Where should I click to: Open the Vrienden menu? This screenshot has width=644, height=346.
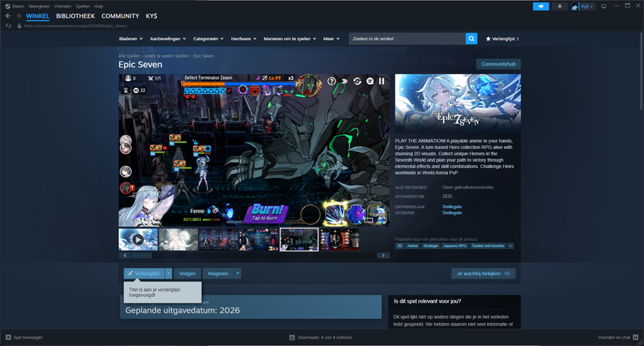pyautogui.click(x=63, y=6)
